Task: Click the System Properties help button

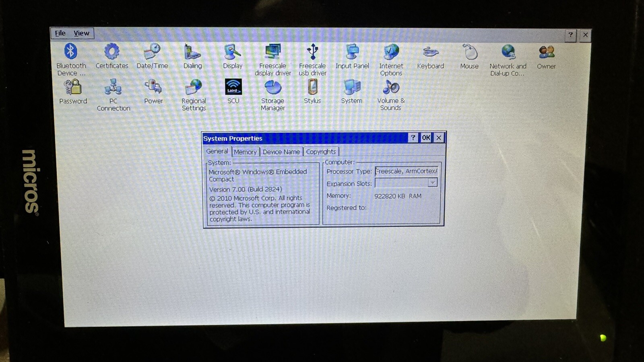Action: pyautogui.click(x=413, y=138)
